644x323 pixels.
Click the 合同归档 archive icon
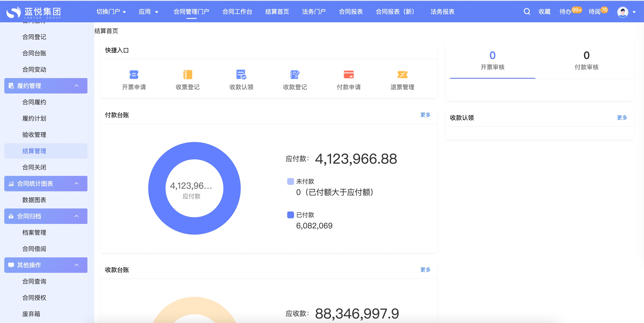(x=11, y=216)
